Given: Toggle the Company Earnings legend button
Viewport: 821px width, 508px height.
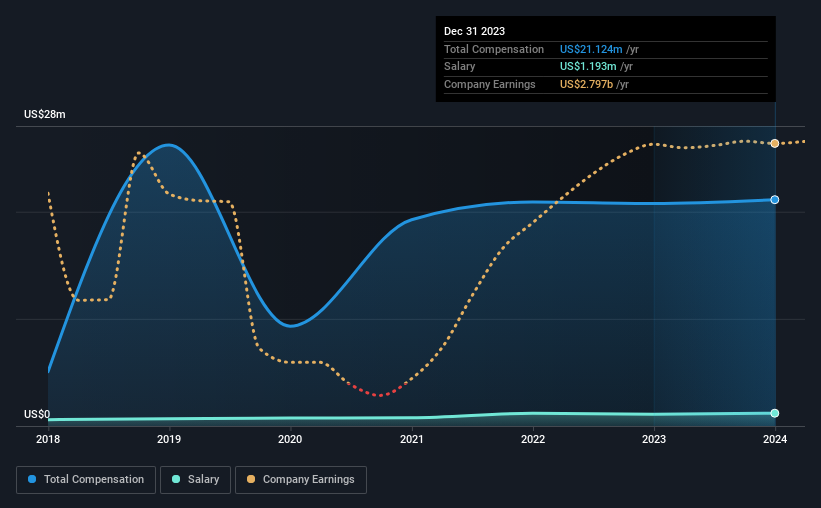Looking at the screenshot, I should pyautogui.click(x=301, y=480).
